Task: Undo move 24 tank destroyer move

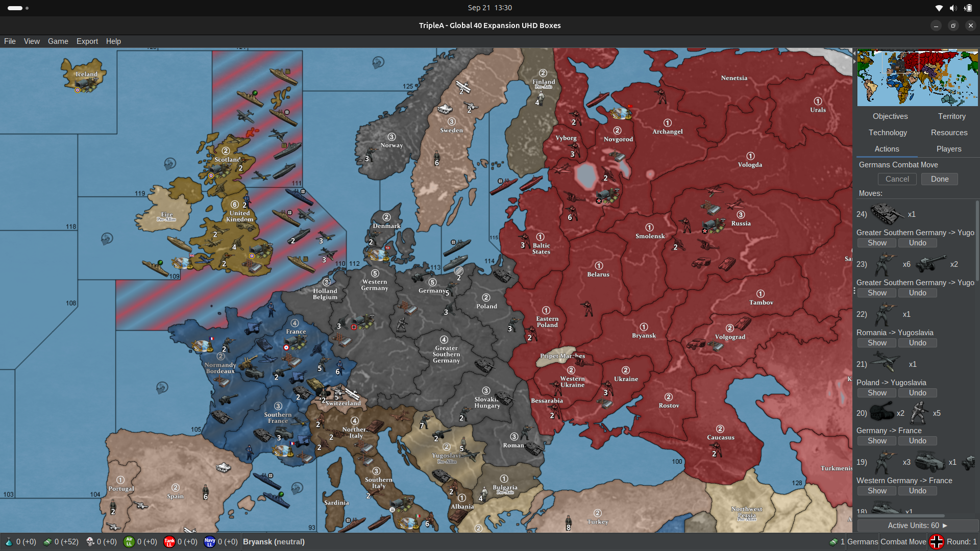Action: (917, 243)
